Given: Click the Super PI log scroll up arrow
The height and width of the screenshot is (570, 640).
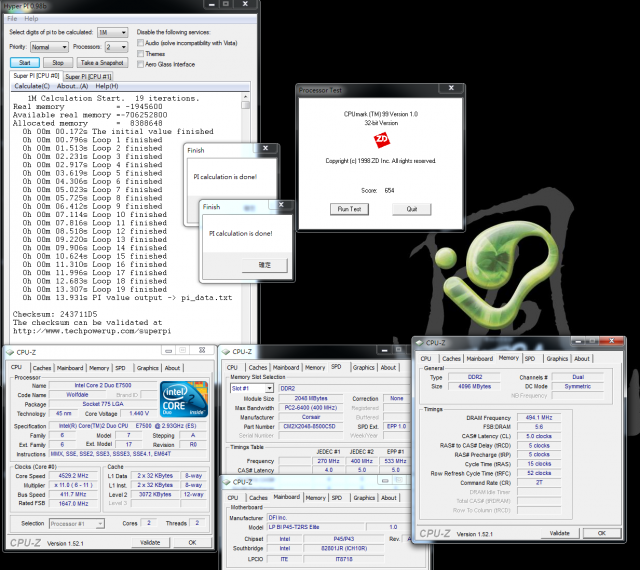Looking at the screenshot, I should [x=245, y=97].
